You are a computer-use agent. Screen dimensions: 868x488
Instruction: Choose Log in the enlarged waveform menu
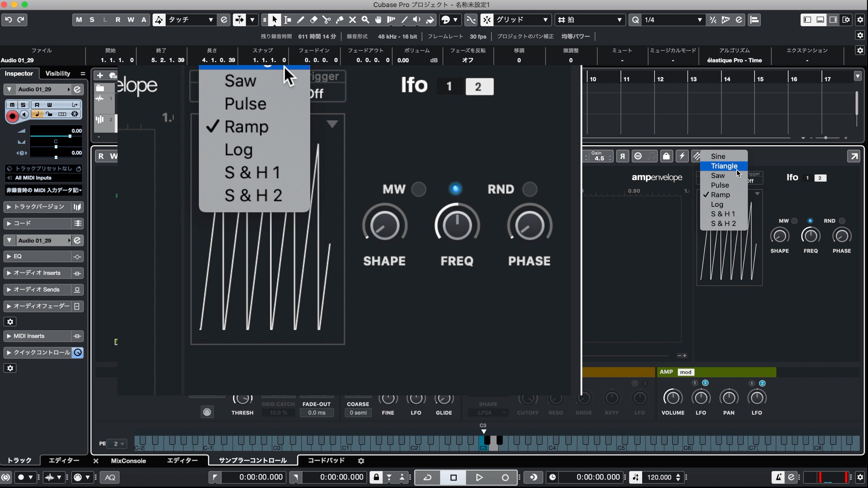click(254, 150)
